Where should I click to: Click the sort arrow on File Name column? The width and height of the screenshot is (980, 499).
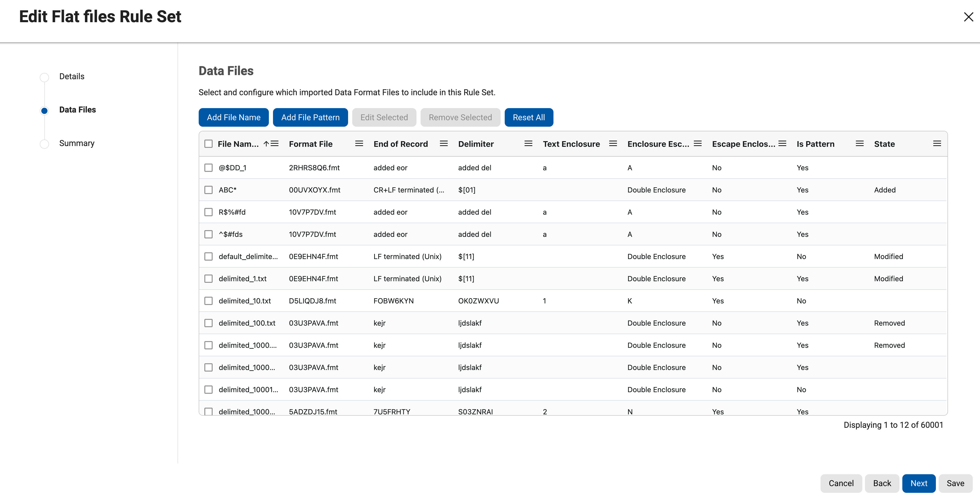[x=266, y=143]
